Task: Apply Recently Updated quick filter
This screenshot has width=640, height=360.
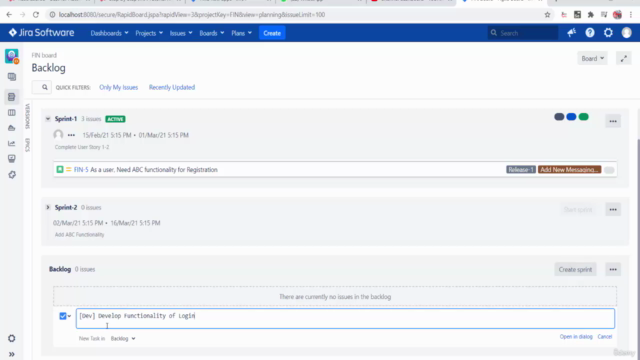Action: (x=172, y=87)
